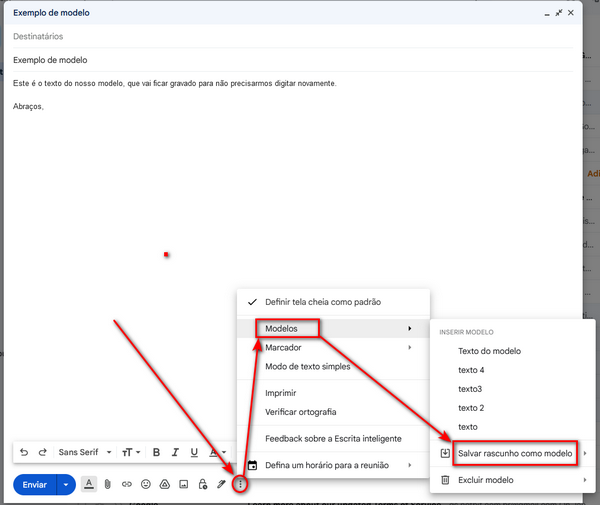Viewport: 600px width, 505px height.
Task: Toggle confidential mode lock icon
Action: tap(203, 484)
